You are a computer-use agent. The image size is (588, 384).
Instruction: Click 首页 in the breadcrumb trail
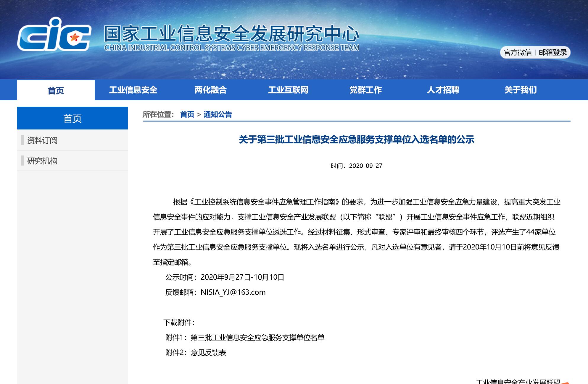(x=188, y=115)
